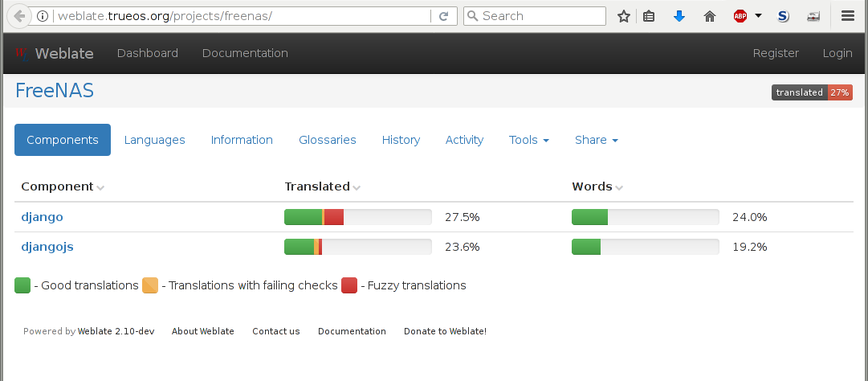Expand the Adblock Plus dropdown arrow
The height and width of the screenshot is (381, 868).
point(758,16)
